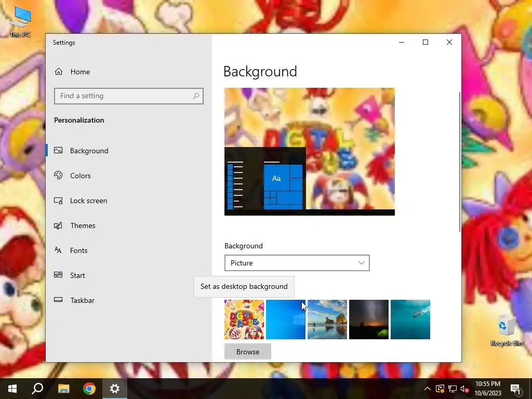Close the Settings window
This screenshot has height=399, width=532.
[x=449, y=43]
